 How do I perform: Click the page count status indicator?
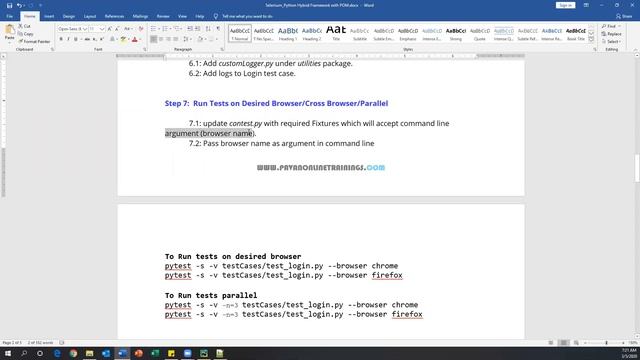click(x=12, y=343)
